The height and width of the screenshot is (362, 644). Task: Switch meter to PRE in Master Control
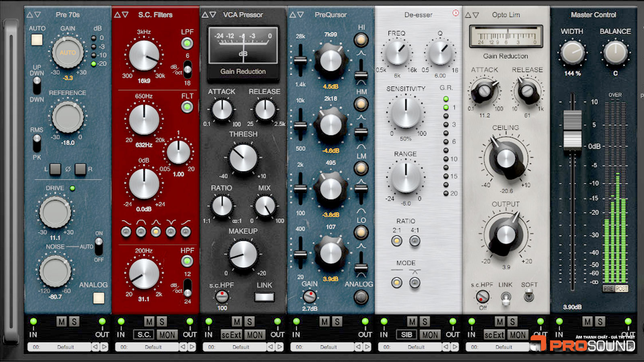coord(608,289)
